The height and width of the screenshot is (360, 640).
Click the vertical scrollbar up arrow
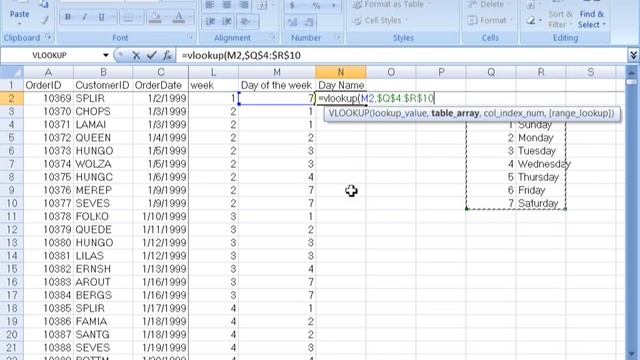(x=631, y=72)
